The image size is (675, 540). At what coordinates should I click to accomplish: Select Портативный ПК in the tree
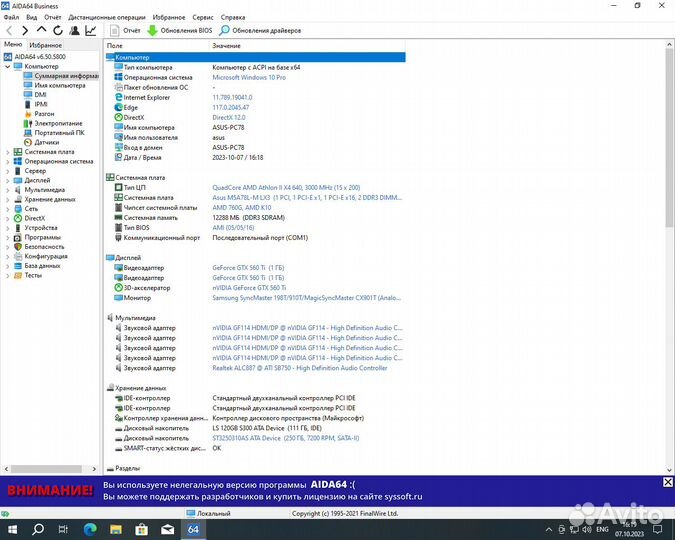[x=54, y=133]
